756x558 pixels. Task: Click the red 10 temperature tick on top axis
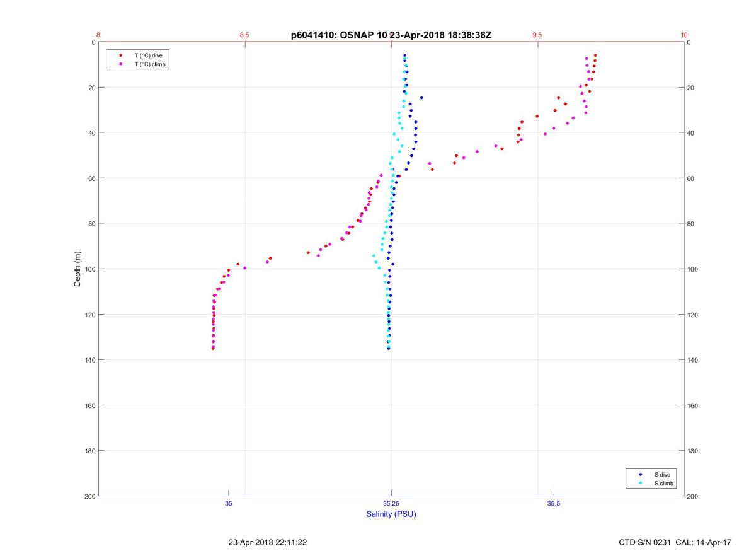tap(684, 35)
